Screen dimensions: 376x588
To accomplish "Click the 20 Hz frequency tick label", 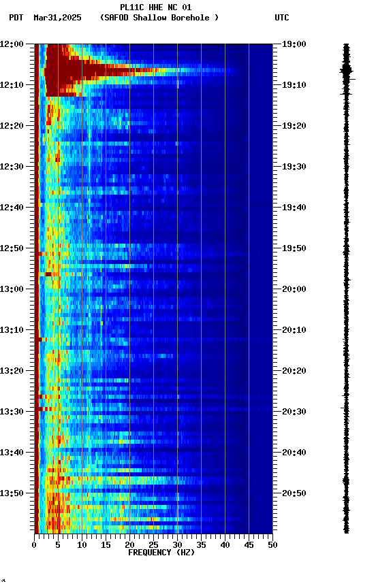I will click(x=129, y=546).
